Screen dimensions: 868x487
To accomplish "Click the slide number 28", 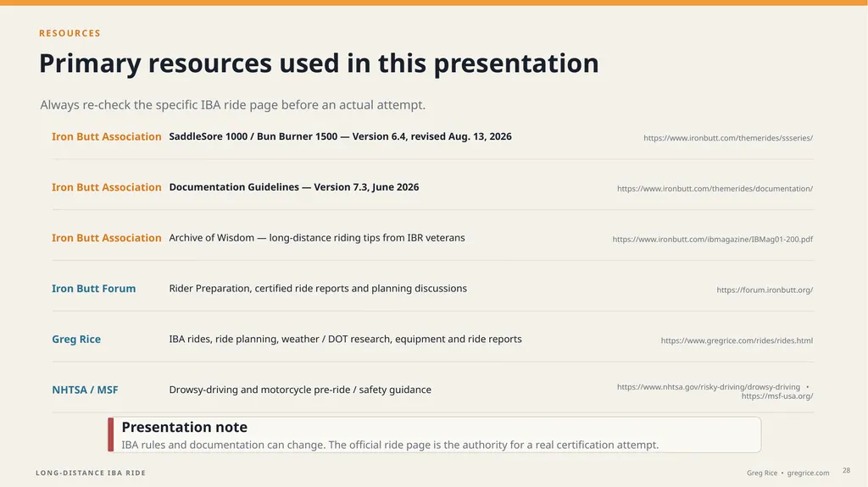I will (847, 470).
